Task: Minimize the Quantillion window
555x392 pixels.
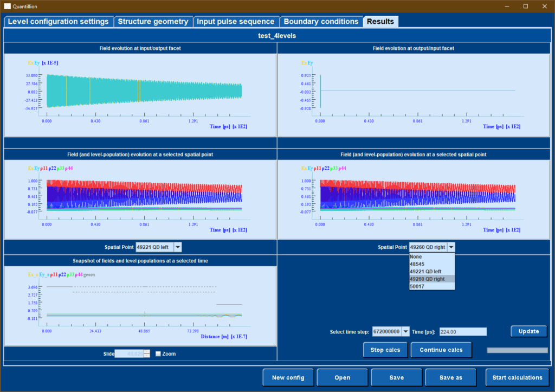Action: [x=507, y=7]
